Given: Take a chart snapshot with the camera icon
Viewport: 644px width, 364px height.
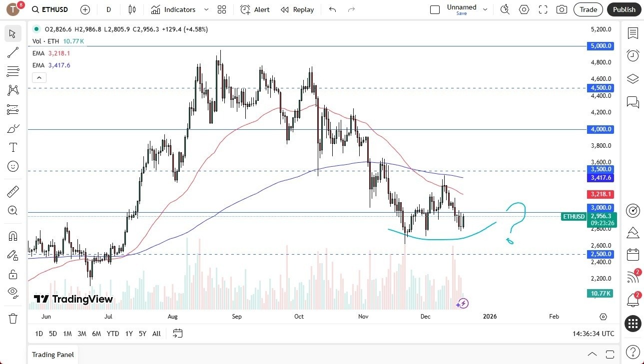Looking at the screenshot, I should 562,9.
